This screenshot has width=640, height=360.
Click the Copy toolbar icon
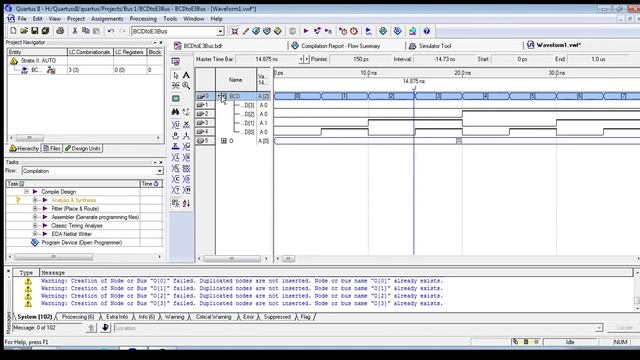point(86,31)
